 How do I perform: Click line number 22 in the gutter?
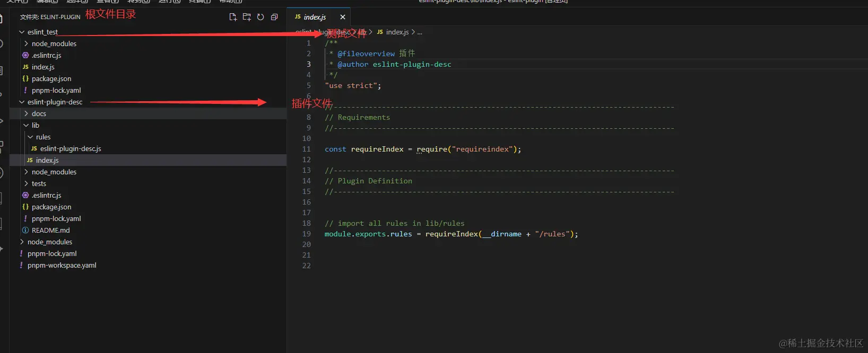307,266
